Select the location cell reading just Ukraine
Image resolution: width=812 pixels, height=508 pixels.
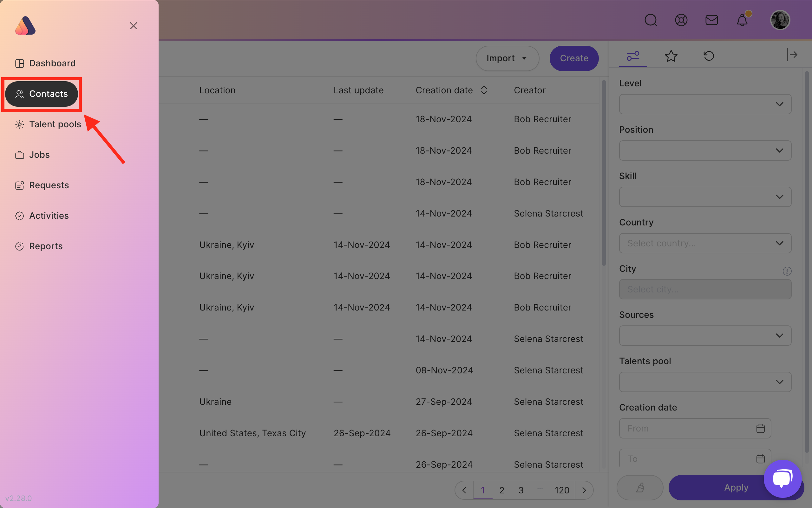coord(215,402)
